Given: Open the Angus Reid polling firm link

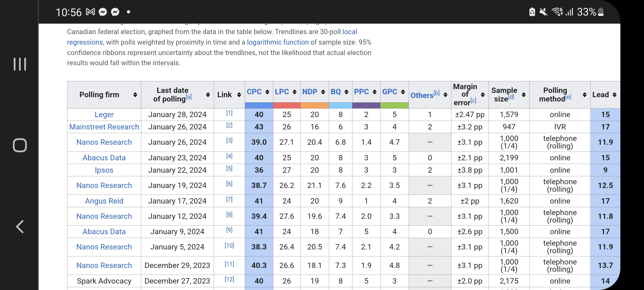Looking at the screenshot, I should click(104, 201).
